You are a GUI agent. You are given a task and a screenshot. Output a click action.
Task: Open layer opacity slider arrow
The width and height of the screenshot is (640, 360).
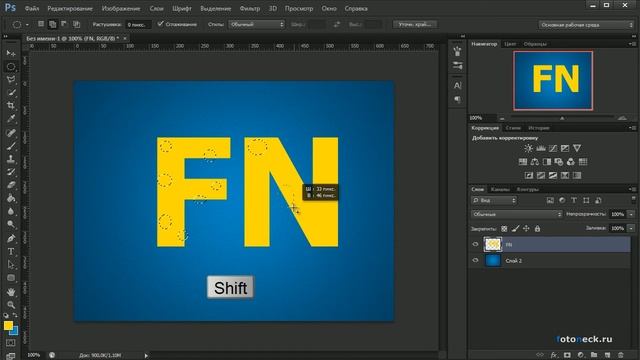pos(631,214)
